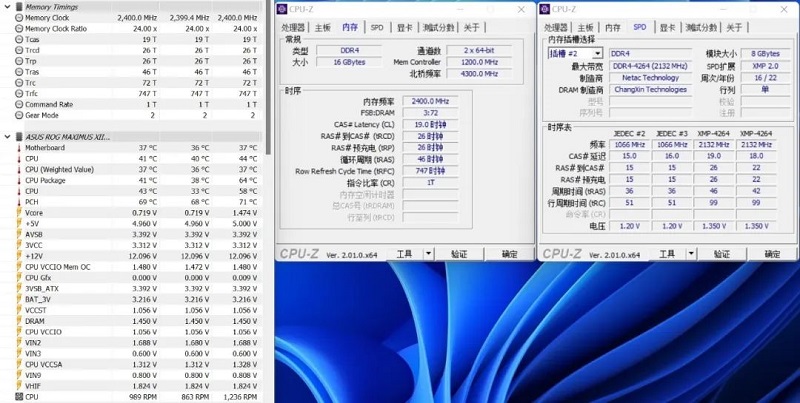Click 工具 button in CPU-Z memory window
The width and height of the screenshot is (800, 403).
click(404, 254)
